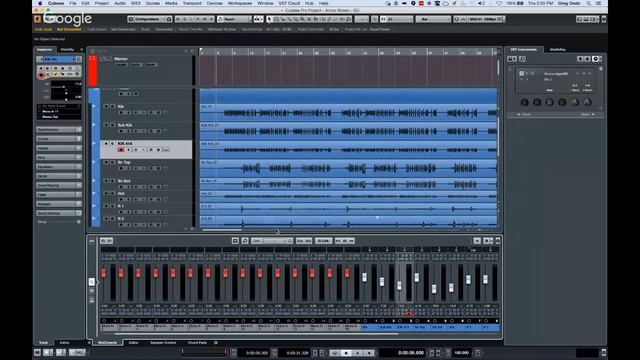
Task: Click the volume icon in macOS menu bar
Action: (482, 3)
